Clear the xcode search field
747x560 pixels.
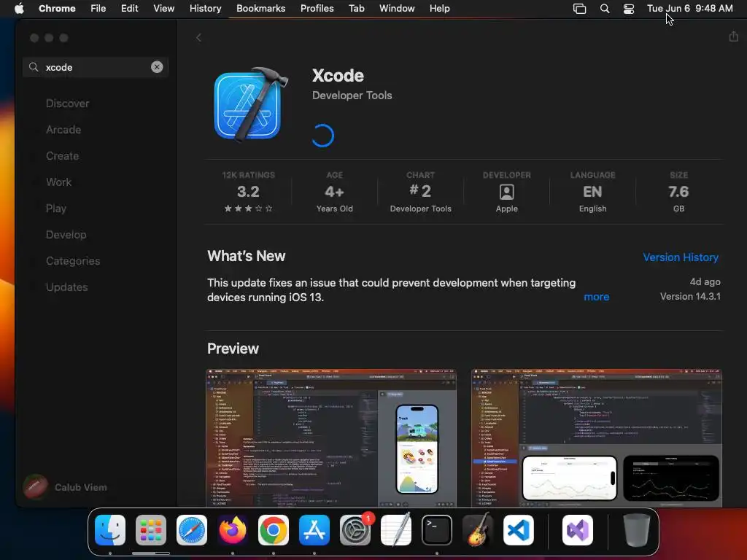pyautogui.click(x=157, y=67)
